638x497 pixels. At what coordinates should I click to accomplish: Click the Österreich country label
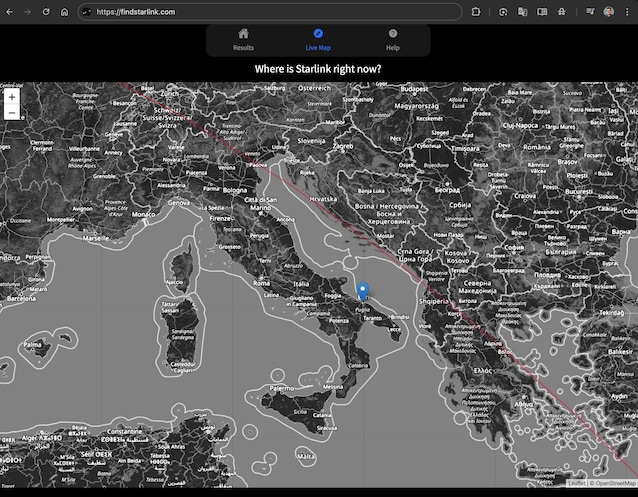[314, 88]
